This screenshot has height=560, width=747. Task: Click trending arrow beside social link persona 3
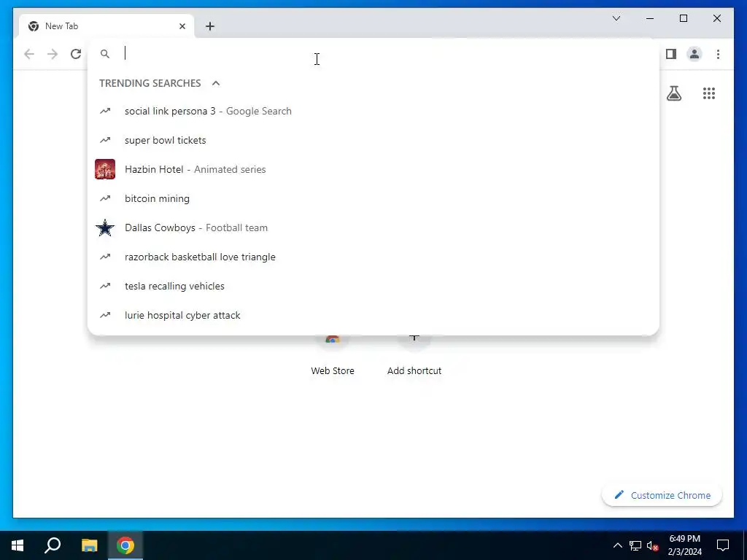[x=105, y=111]
